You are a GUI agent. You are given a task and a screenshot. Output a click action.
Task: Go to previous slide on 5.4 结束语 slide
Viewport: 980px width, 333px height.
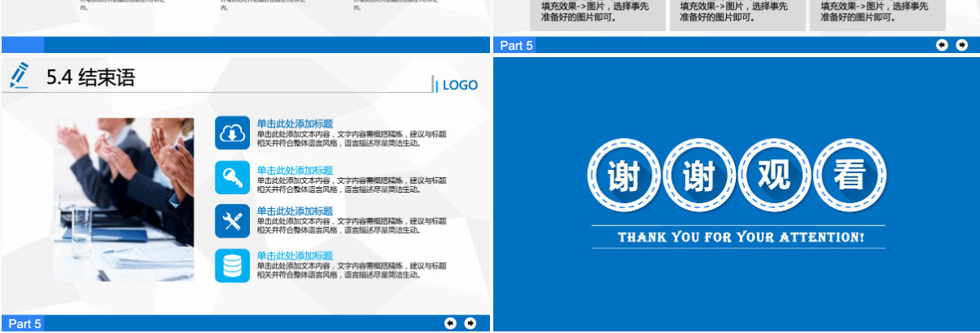pyautogui.click(x=450, y=323)
